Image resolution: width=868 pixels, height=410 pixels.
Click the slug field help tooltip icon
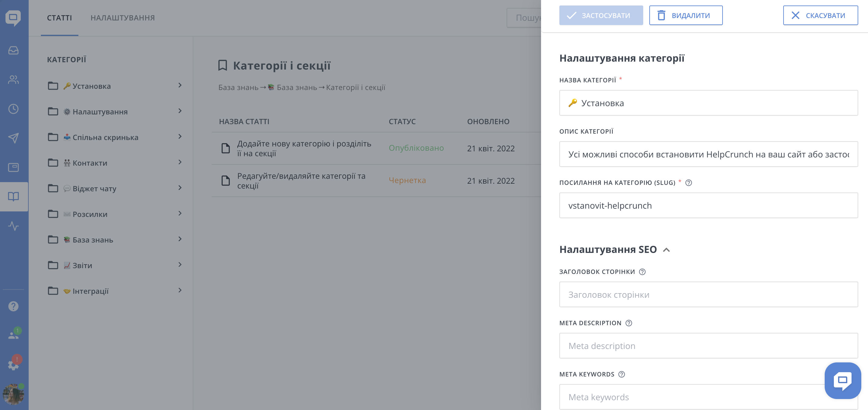pos(689,183)
